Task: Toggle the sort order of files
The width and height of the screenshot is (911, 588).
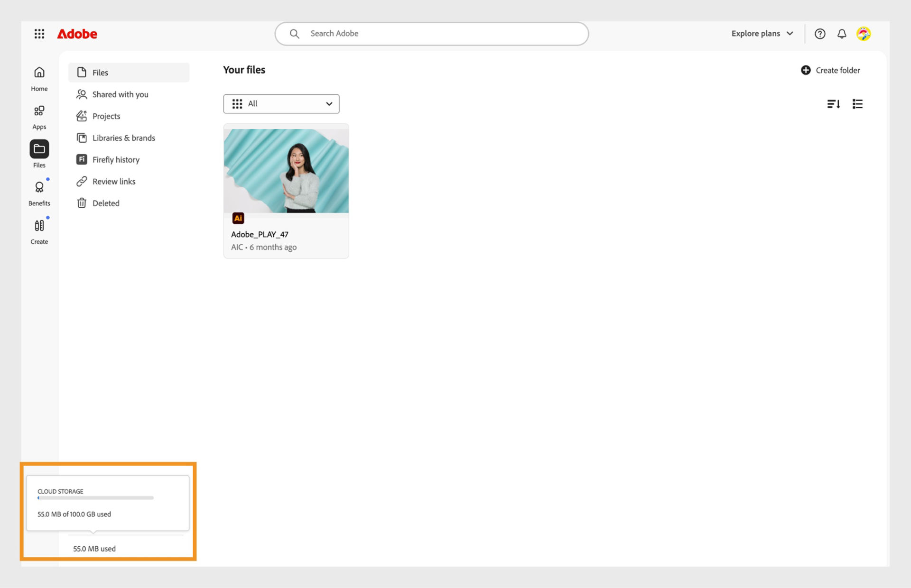Action: (x=834, y=104)
